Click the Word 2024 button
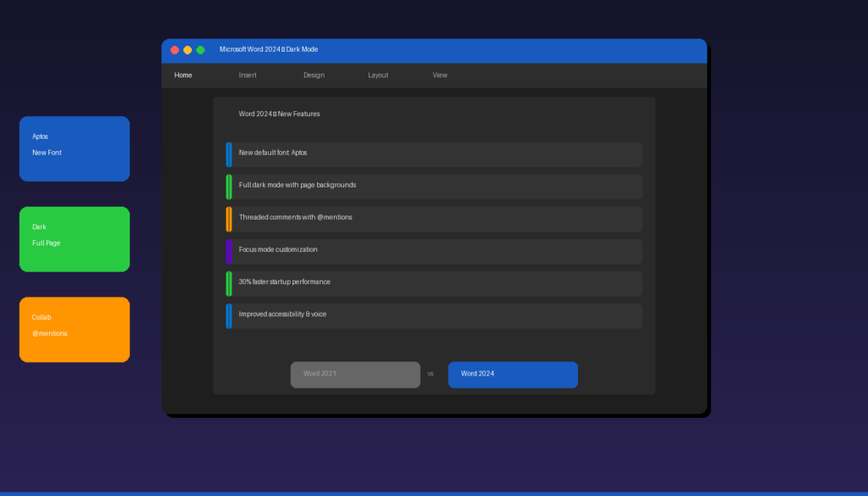The image size is (868, 496). coord(512,374)
